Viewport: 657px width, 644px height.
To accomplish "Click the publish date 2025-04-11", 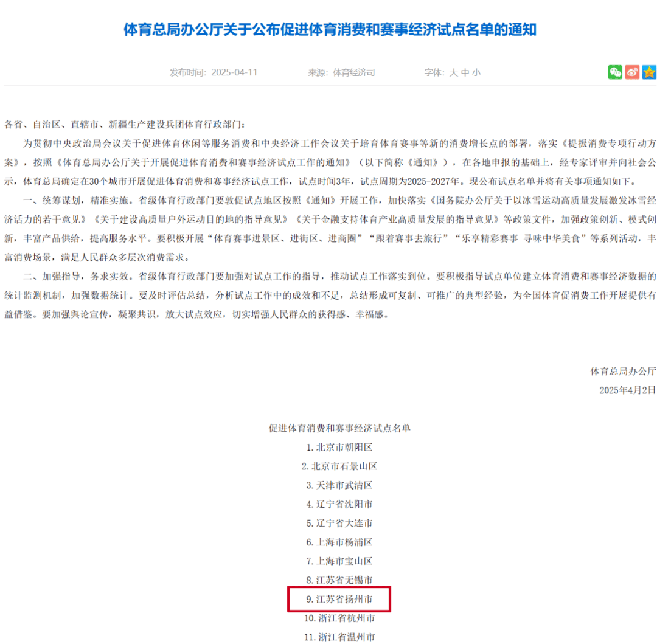I will 234,72.
